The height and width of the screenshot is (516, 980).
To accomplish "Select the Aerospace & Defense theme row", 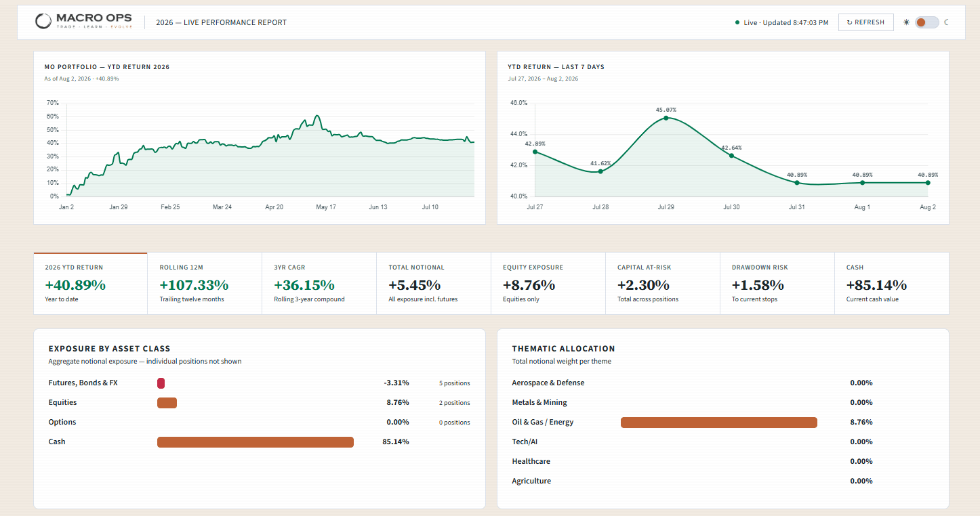I will point(723,383).
